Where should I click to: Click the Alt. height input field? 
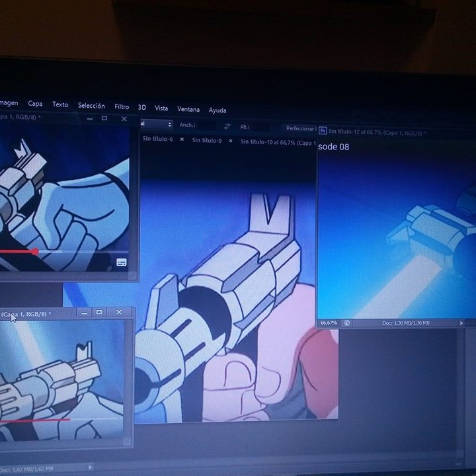260,127
